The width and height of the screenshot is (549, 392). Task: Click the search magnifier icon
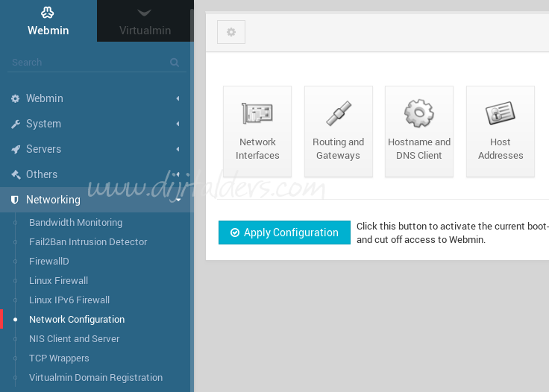click(x=175, y=63)
